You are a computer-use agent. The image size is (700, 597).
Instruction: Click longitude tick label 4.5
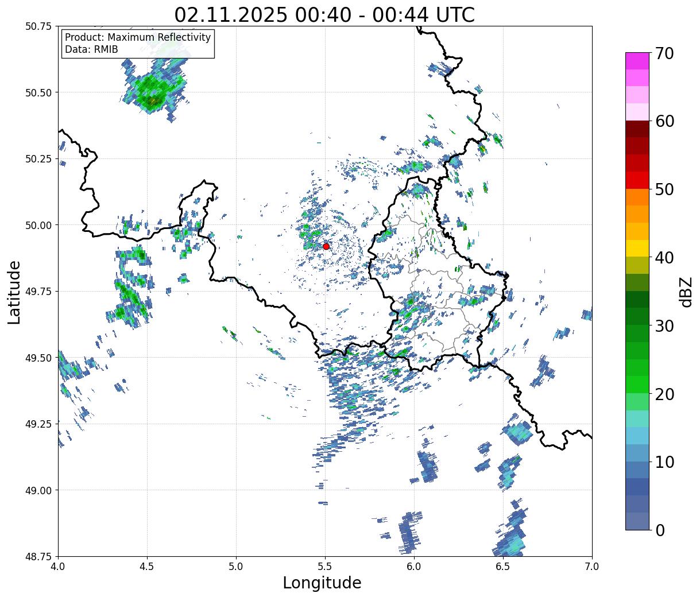(147, 566)
